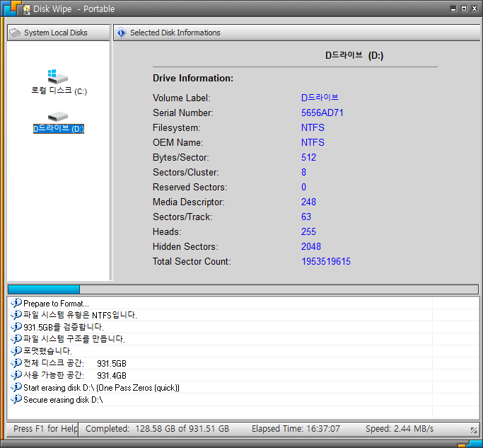Click the disk icon beside System Local Disks

click(x=15, y=33)
